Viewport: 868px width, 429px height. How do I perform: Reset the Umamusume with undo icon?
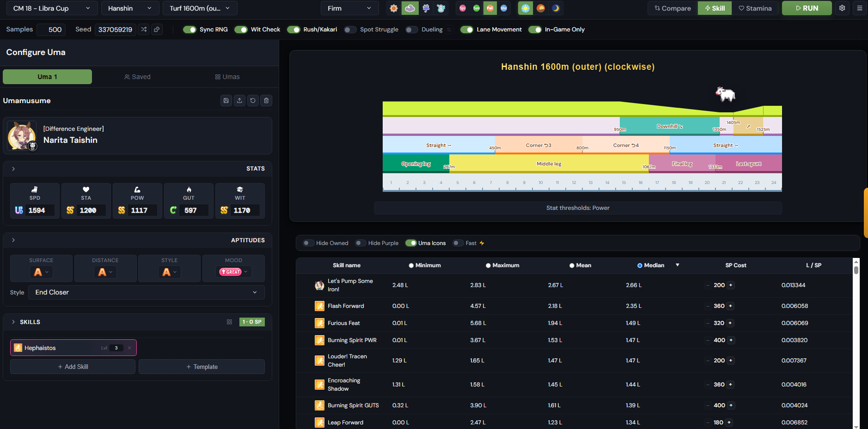253,100
